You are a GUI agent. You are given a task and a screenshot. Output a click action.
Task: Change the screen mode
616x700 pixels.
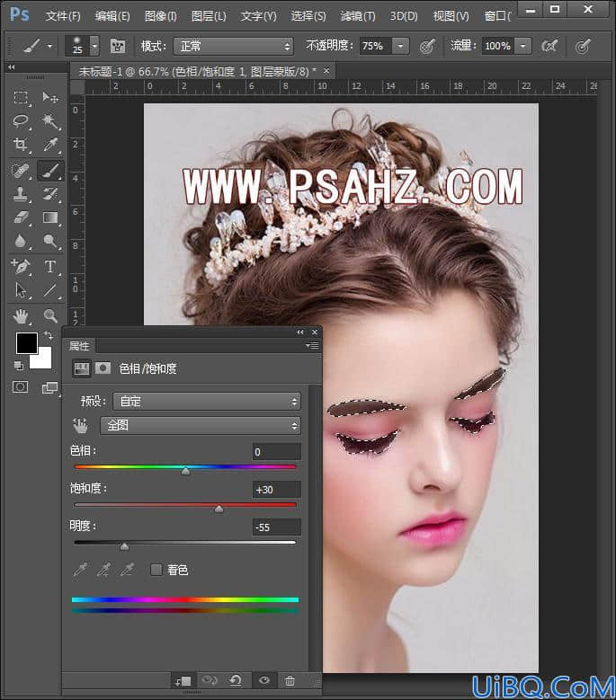[49, 387]
